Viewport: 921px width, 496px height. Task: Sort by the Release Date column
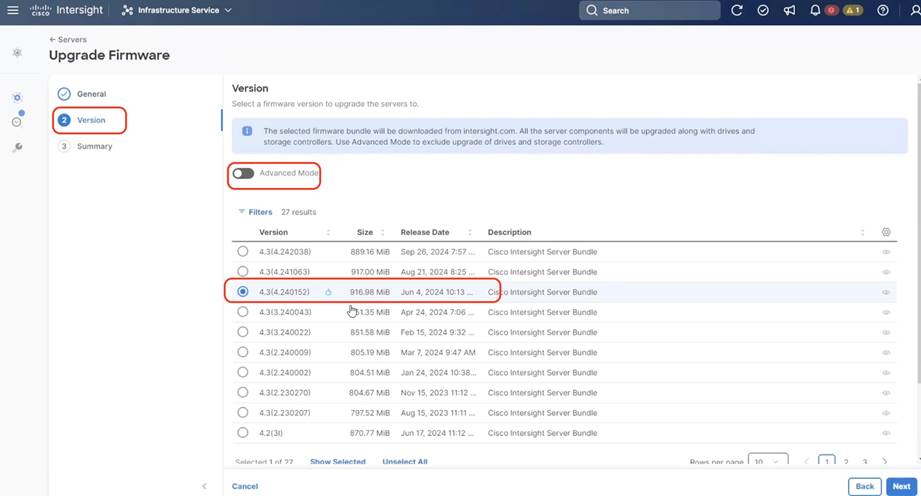pos(425,232)
